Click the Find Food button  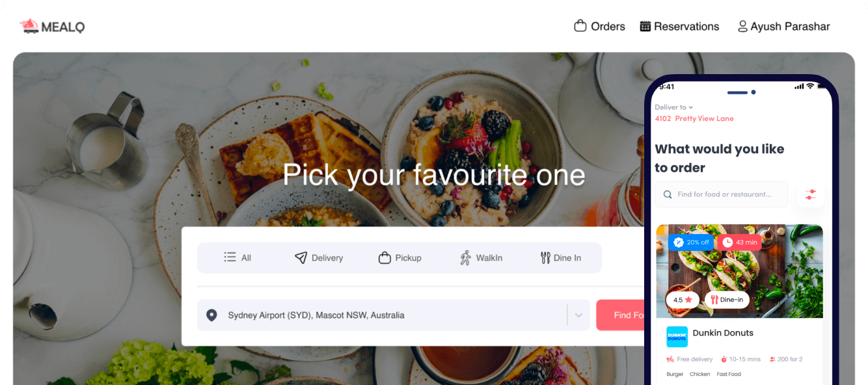pyautogui.click(x=621, y=315)
